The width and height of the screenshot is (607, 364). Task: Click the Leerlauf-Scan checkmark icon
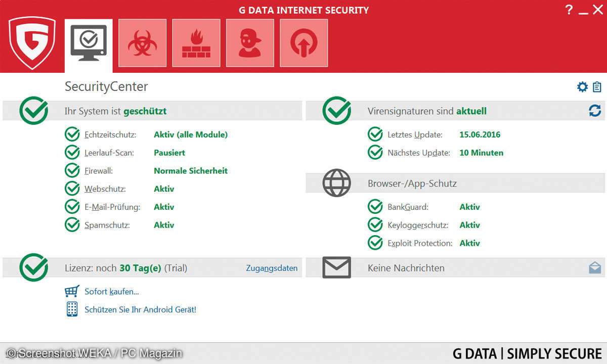72,152
